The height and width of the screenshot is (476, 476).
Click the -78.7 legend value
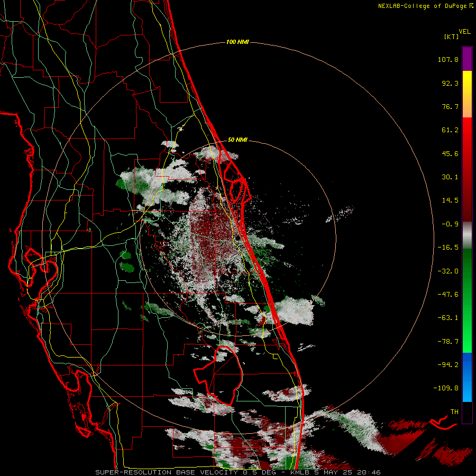click(448, 342)
